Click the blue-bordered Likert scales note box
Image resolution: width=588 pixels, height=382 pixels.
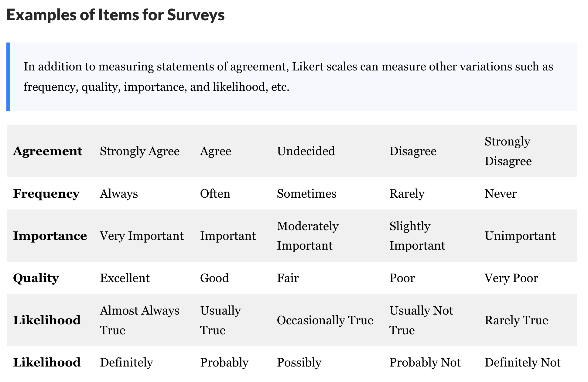[292, 77]
